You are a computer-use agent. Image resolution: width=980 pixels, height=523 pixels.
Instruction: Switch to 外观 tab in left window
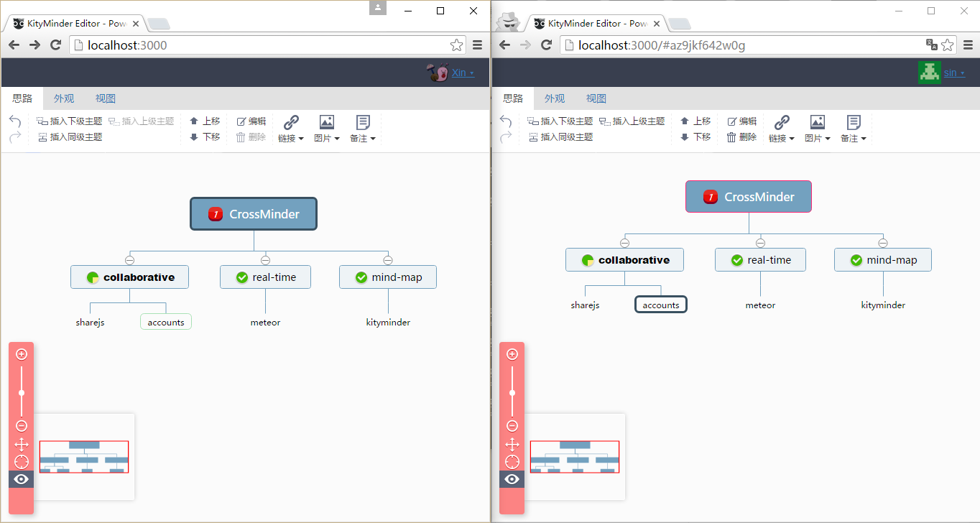[x=64, y=98]
